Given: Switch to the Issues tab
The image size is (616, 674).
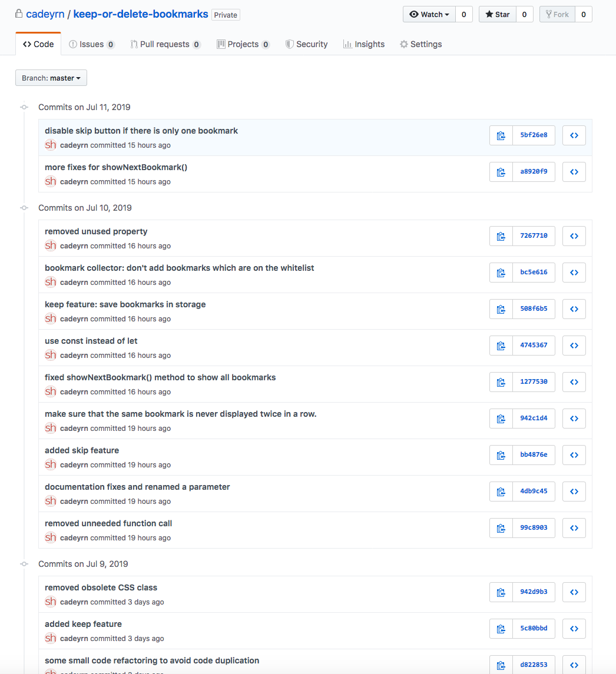Looking at the screenshot, I should click(x=91, y=44).
